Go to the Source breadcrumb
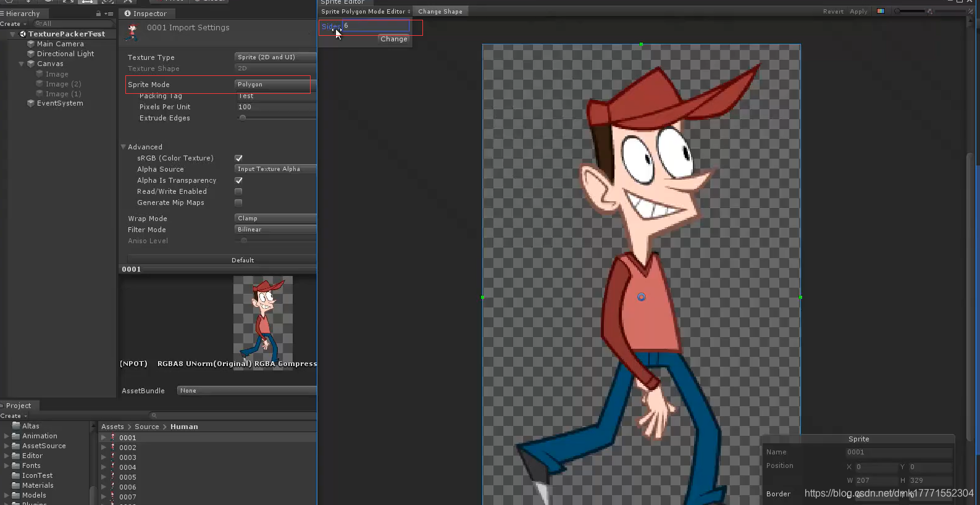 click(147, 427)
